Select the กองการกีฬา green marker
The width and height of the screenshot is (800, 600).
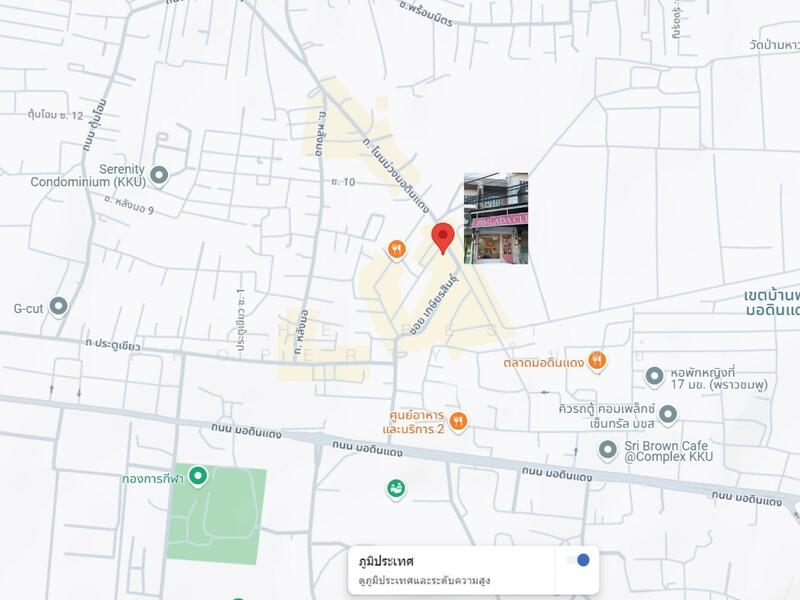[198, 476]
